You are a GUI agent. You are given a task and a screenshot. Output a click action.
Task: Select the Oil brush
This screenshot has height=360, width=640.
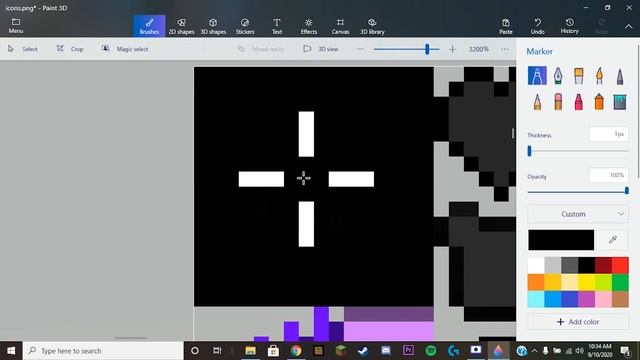(579, 76)
